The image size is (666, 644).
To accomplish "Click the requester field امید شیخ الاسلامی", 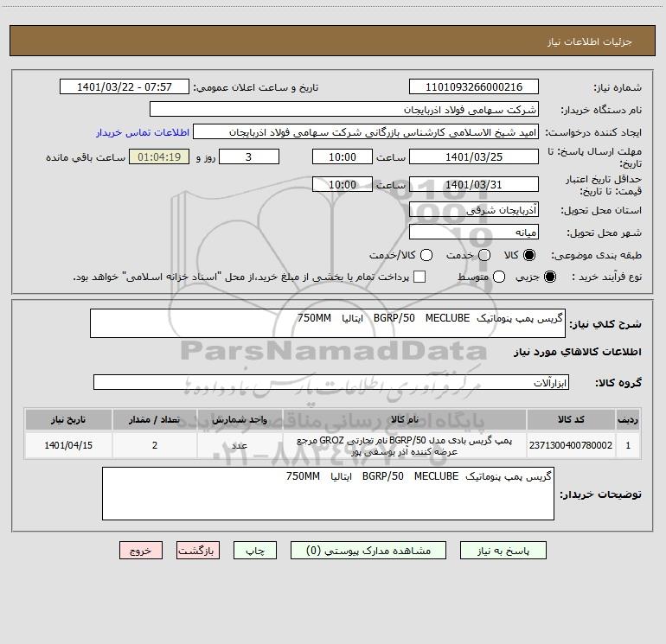I will tap(366, 132).
